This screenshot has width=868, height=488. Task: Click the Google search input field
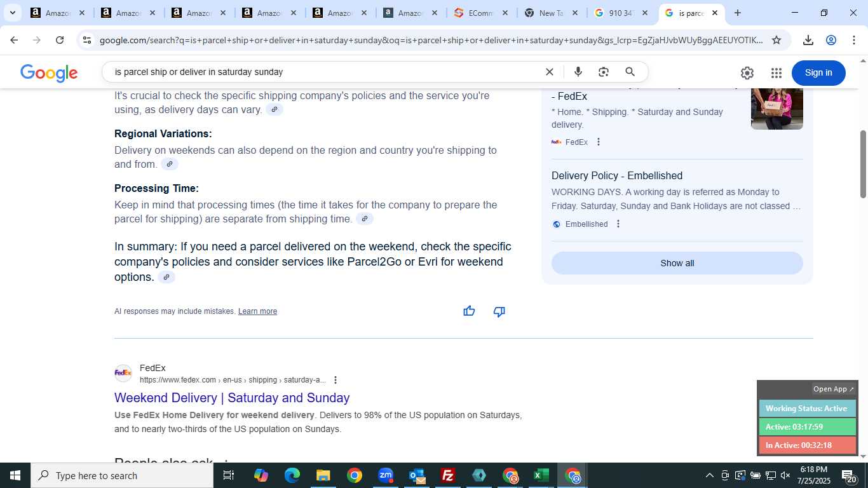coord(324,72)
